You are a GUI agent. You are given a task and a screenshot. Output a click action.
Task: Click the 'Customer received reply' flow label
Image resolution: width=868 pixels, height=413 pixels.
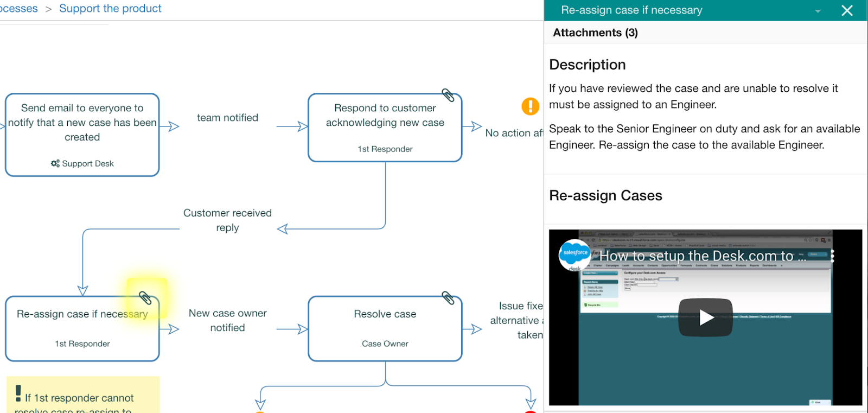227,220
